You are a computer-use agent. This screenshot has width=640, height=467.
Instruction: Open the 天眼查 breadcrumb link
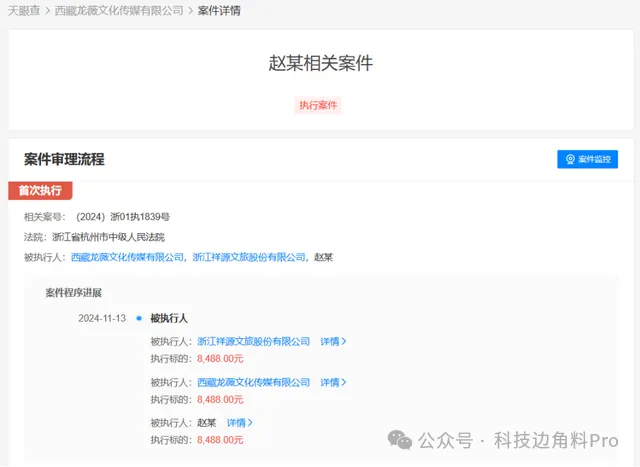click(x=24, y=11)
